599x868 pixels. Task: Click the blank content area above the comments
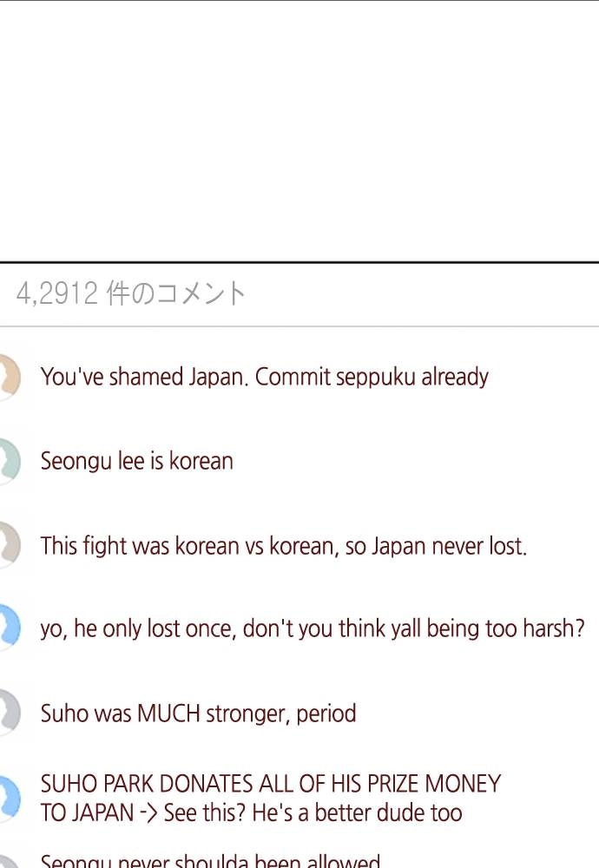[299, 131]
